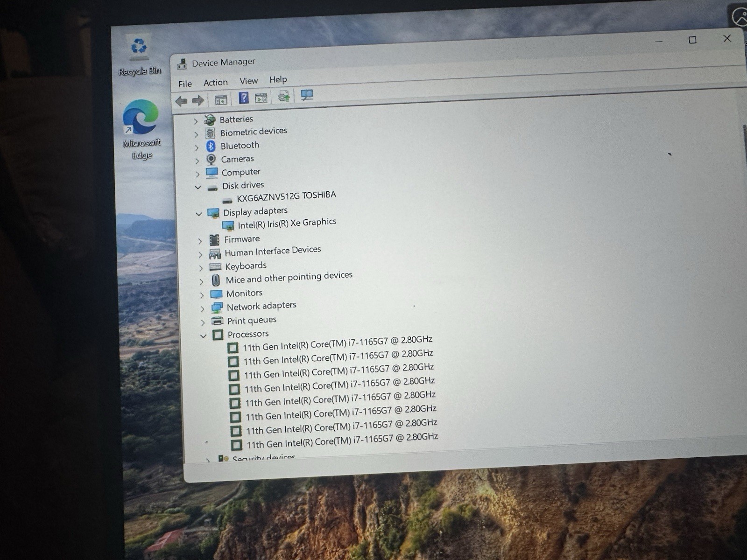Image resolution: width=747 pixels, height=560 pixels.
Task: Click the Scan for hardware changes icon
Action: click(307, 95)
